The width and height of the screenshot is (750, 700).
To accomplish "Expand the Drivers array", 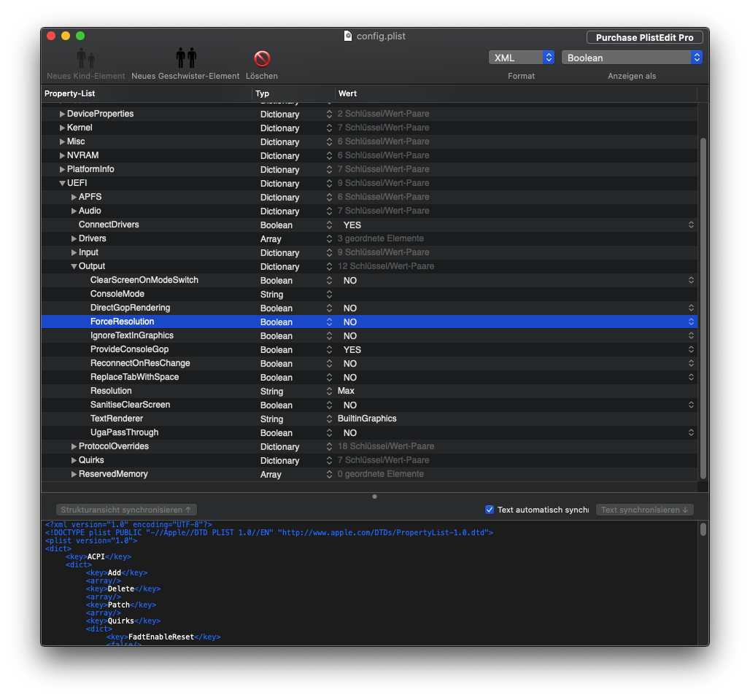I will coord(74,238).
